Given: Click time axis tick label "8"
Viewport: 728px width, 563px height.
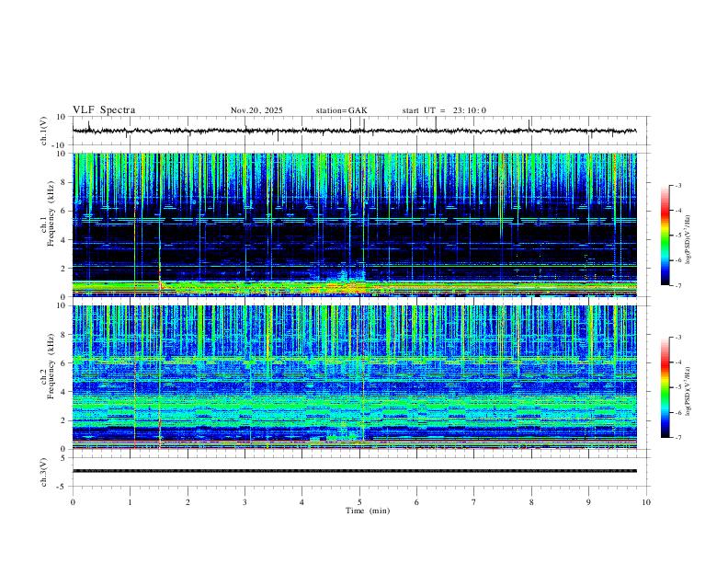Looking at the screenshot, I should (x=531, y=502).
